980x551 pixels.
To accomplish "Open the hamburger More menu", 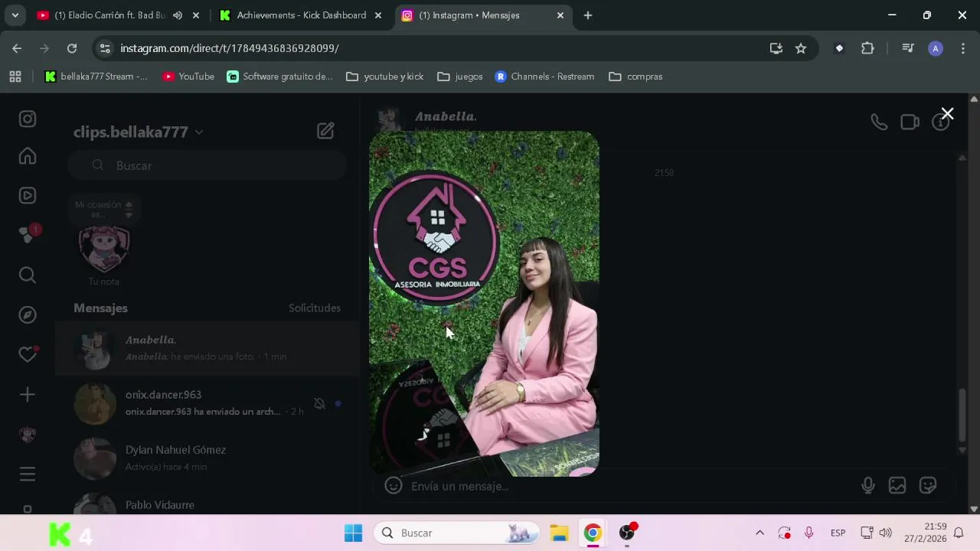I will (28, 474).
